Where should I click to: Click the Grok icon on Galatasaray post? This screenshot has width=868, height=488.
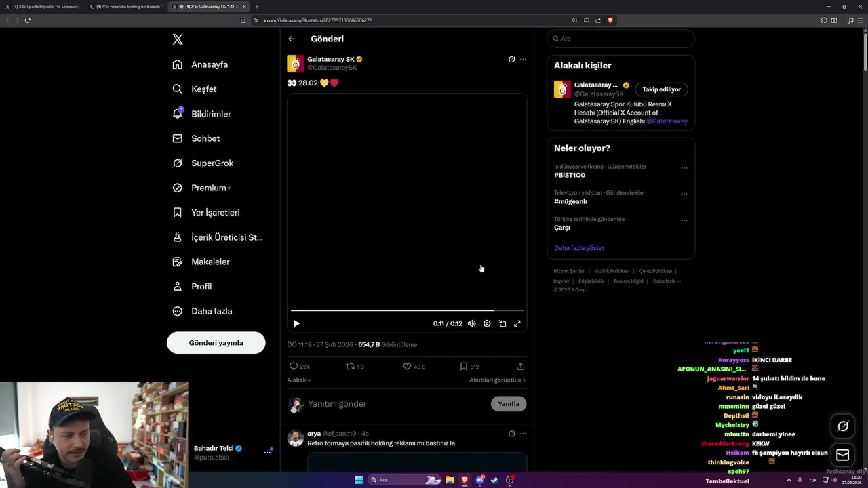tap(511, 59)
